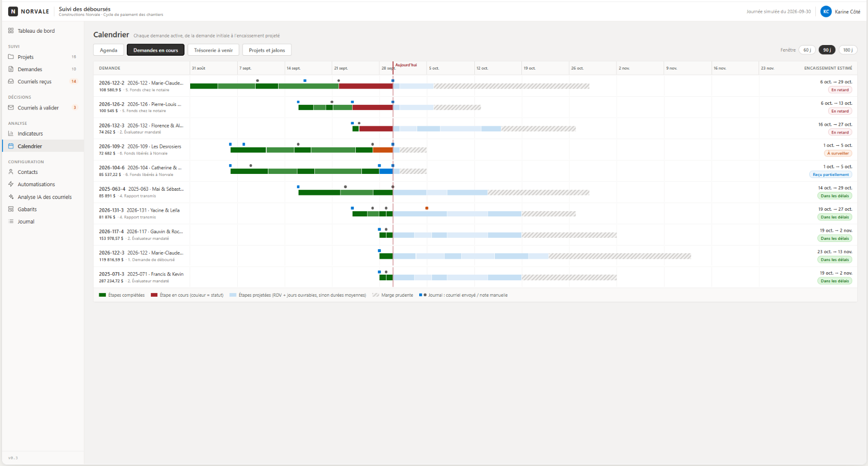Open request row 2025-063-4 Mai & Sébast
Viewport: 868px width, 466px height.
475,192
